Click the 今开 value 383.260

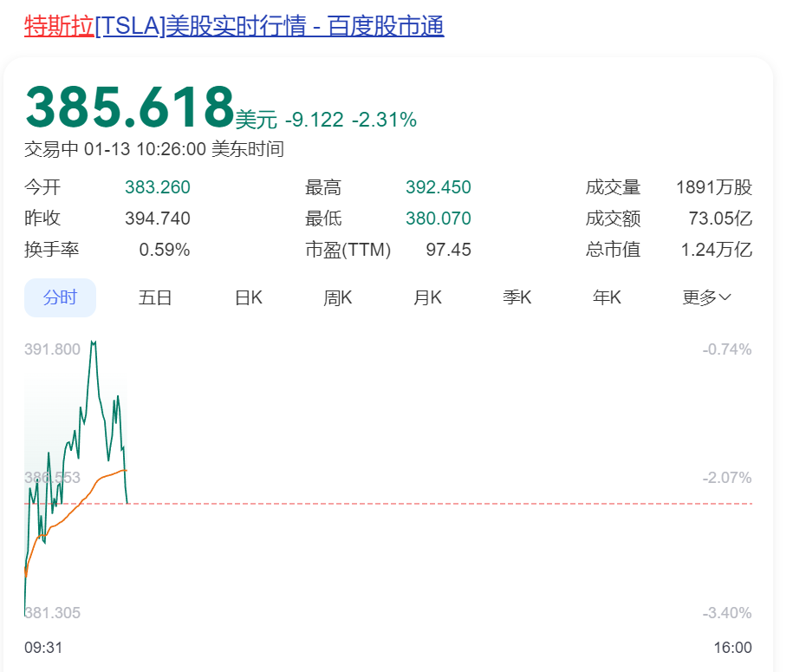[157, 187]
